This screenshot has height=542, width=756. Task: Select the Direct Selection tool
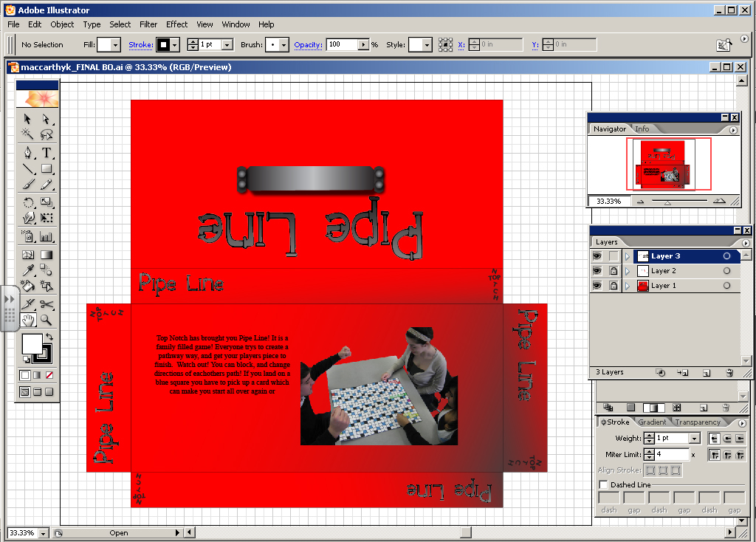point(47,119)
